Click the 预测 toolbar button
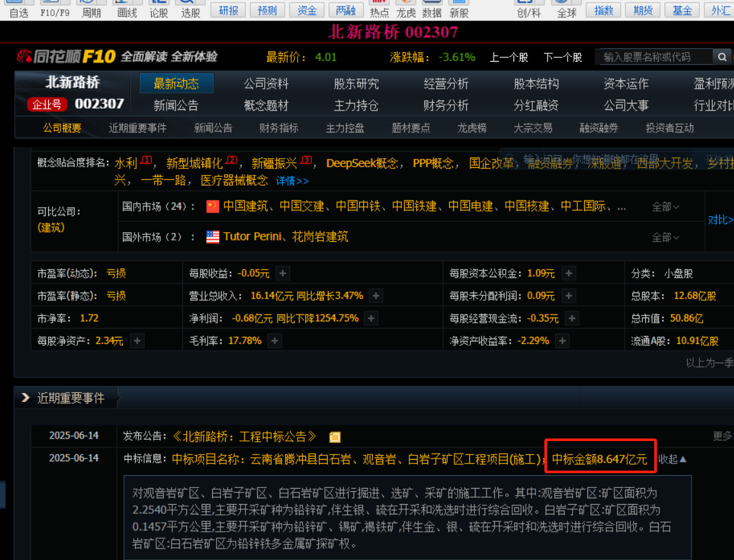This screenshot has height=560, width=734. (267, 10)
